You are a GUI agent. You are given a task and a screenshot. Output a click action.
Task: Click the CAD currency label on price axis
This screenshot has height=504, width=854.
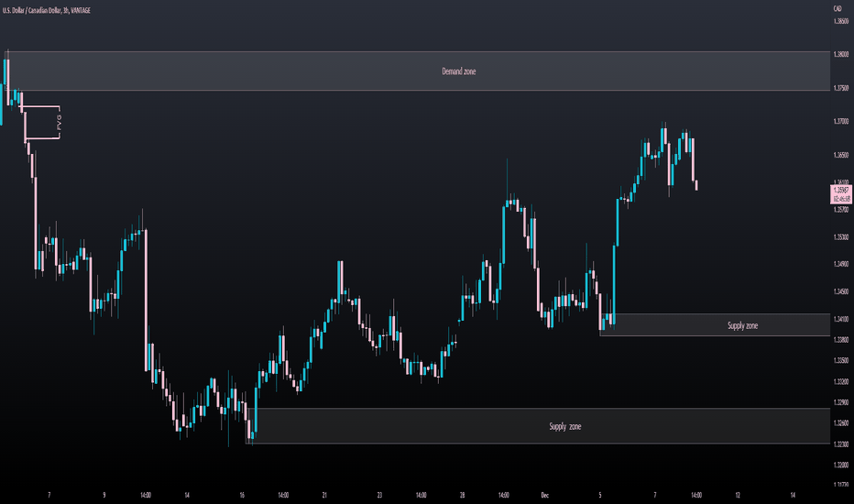(x=838, y=9)
